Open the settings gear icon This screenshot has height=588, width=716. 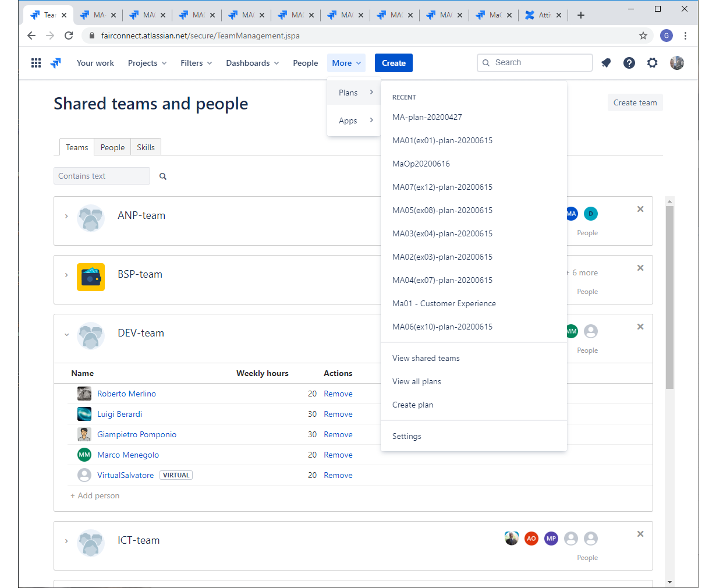(653, 63)
